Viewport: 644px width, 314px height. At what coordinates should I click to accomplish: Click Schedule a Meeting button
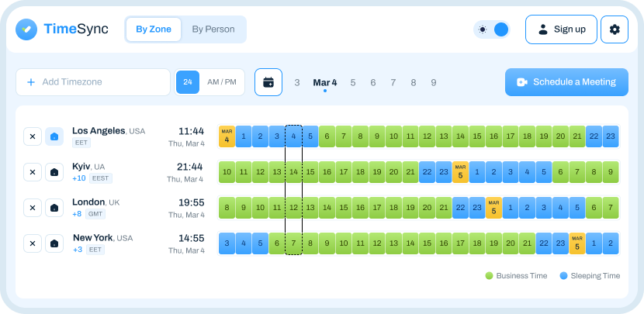(x=566, y=82)
